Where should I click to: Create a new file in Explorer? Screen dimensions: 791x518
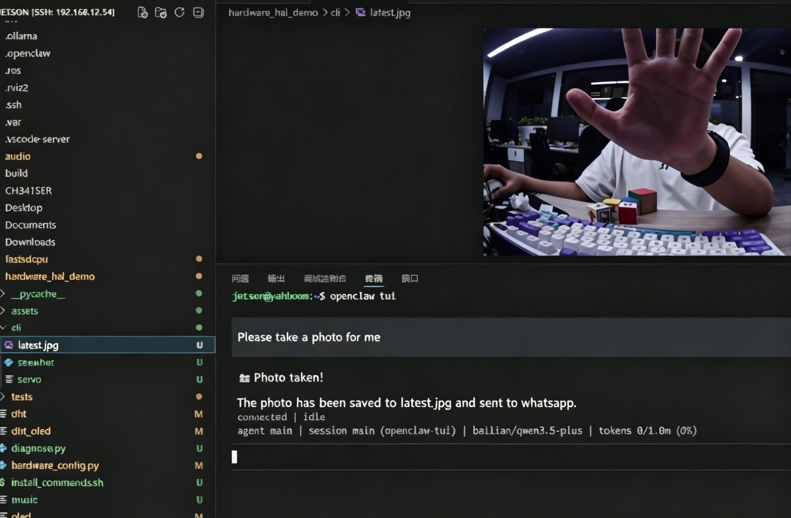(143, 13)
